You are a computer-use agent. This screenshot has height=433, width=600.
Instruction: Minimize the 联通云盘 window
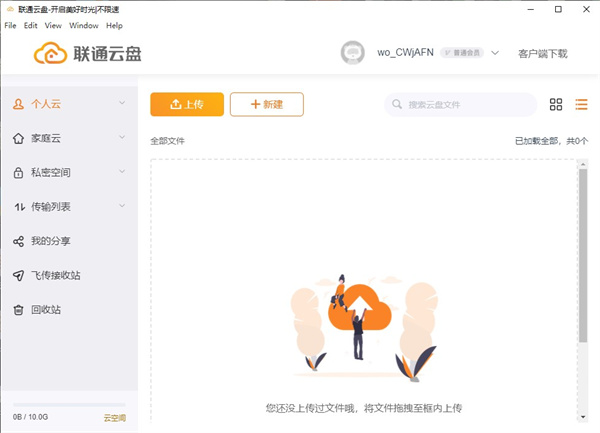click(531, 9)
